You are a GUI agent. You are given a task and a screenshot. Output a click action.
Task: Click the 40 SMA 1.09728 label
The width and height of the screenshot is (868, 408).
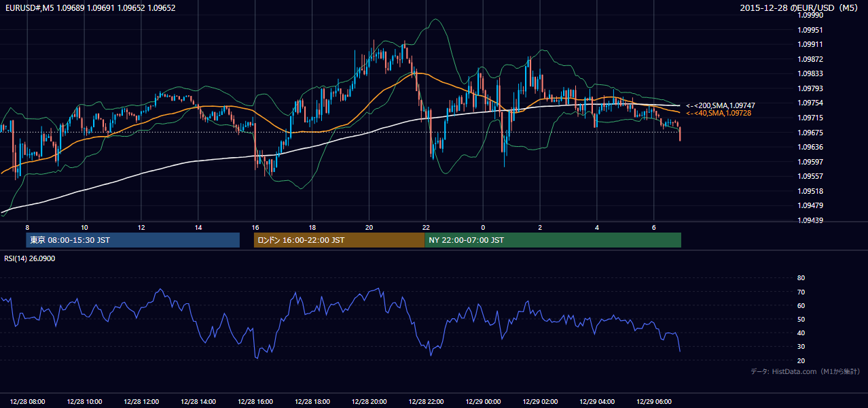pos(719,113)
